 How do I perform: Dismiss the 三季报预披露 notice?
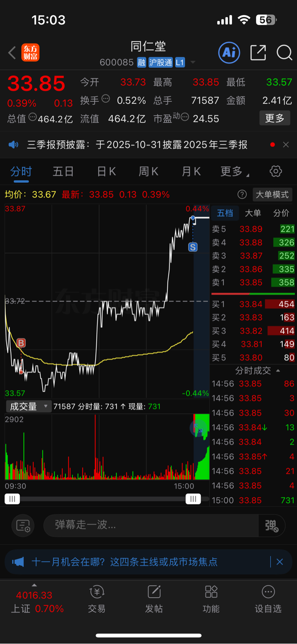(286, 145)
